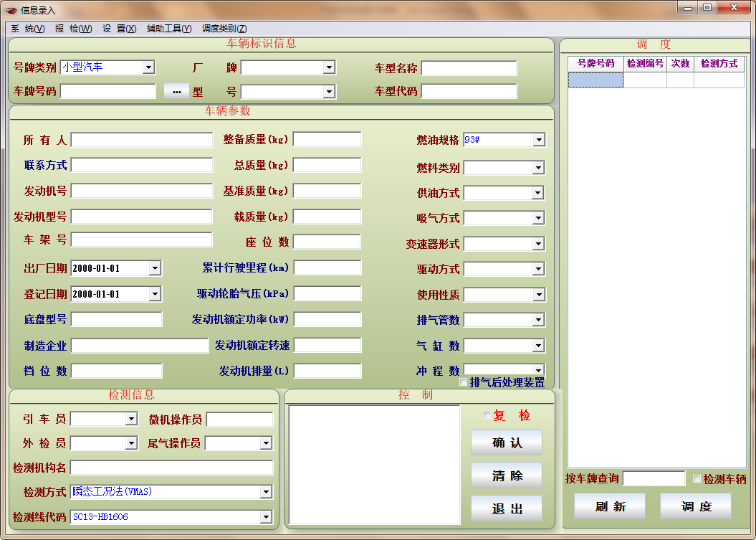Click the 刷新 button
Viewport: 756px width, 540px height.
pyautogui.click(x=610, y=506)
